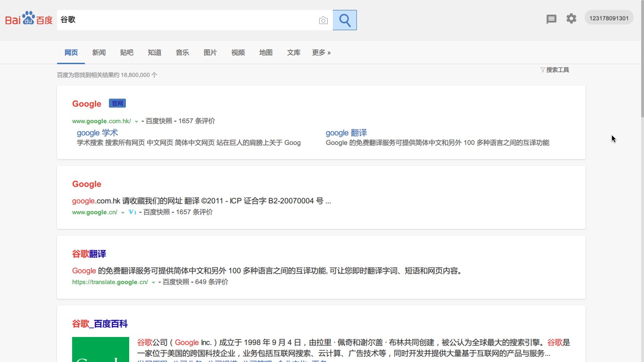The image size is (644, 362).
Task: Click the camera image-search icon
Action: pyautogui.click(x=323, y=20)
